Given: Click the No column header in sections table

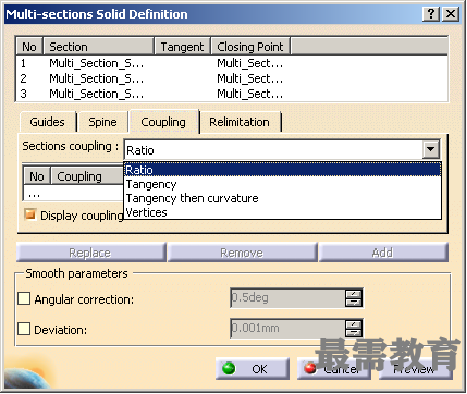Looking at the screenshot, I should tap(29, 46).
